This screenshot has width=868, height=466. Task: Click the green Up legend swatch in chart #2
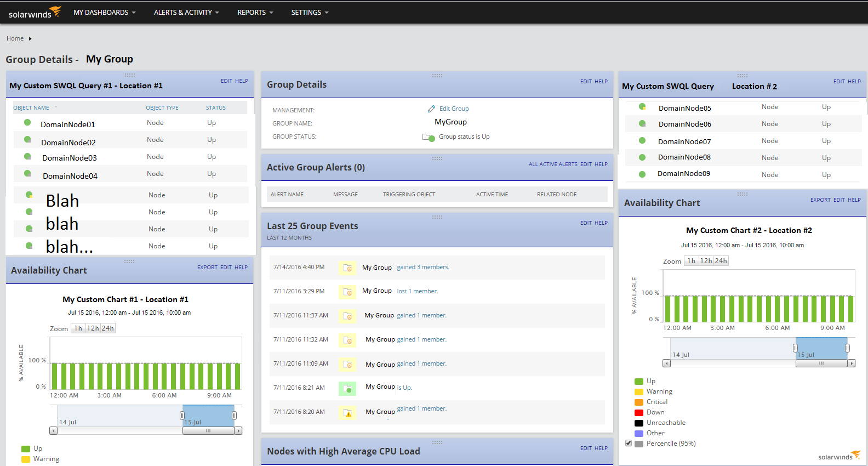coord(639,381)
